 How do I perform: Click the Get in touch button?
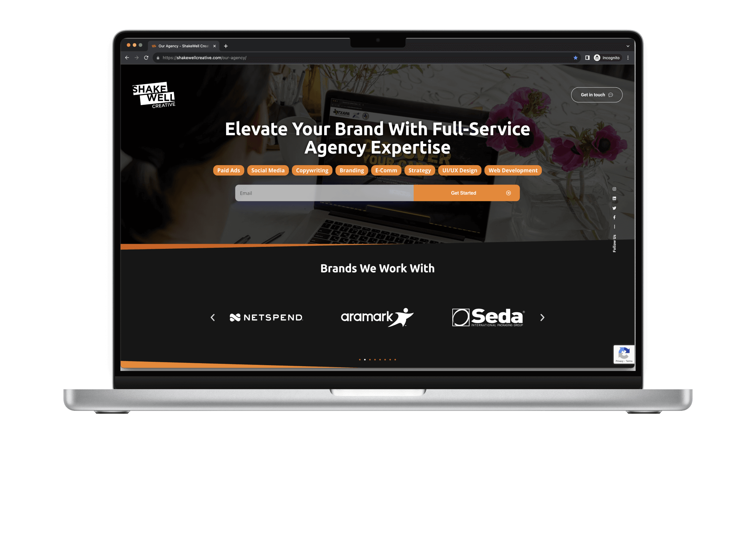(595, 94)
